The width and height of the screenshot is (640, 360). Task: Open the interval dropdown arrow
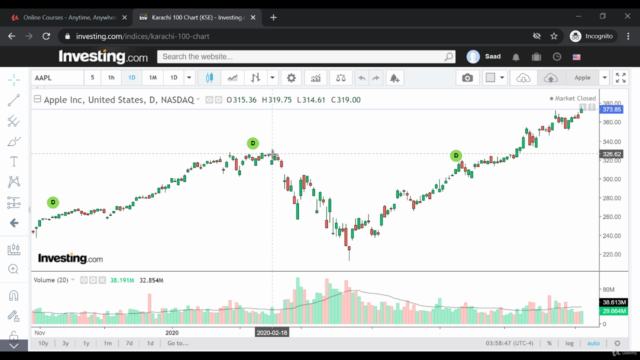[189, 78]
